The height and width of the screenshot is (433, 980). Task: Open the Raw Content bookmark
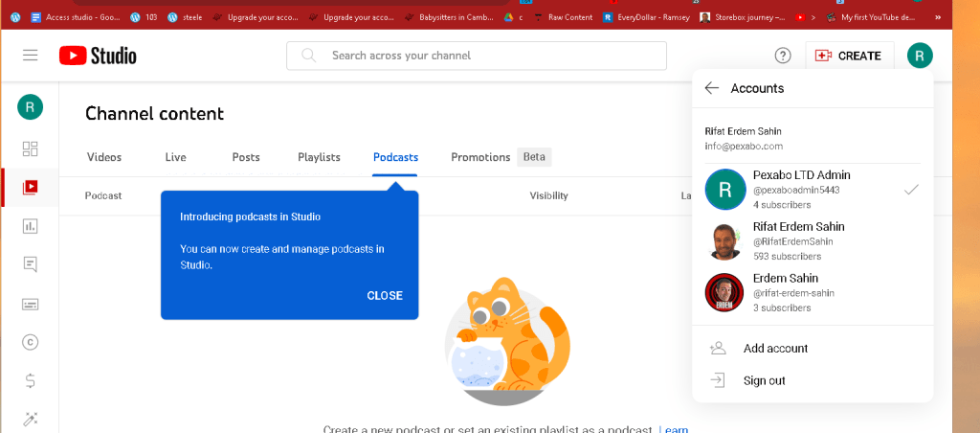[565, 17]
